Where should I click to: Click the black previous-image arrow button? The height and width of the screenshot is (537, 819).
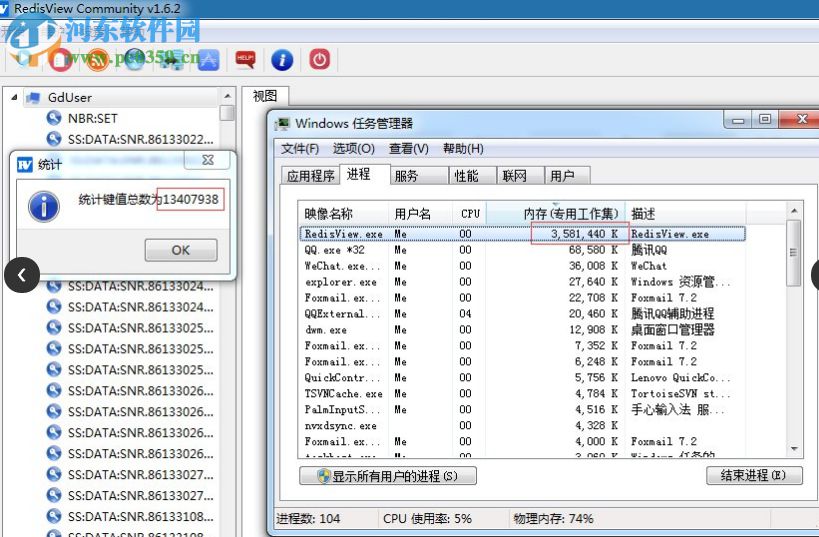pos(22,275)
